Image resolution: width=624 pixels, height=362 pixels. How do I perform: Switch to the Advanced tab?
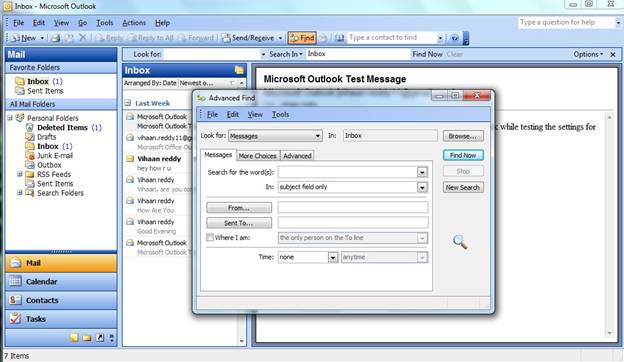point(297,156)
